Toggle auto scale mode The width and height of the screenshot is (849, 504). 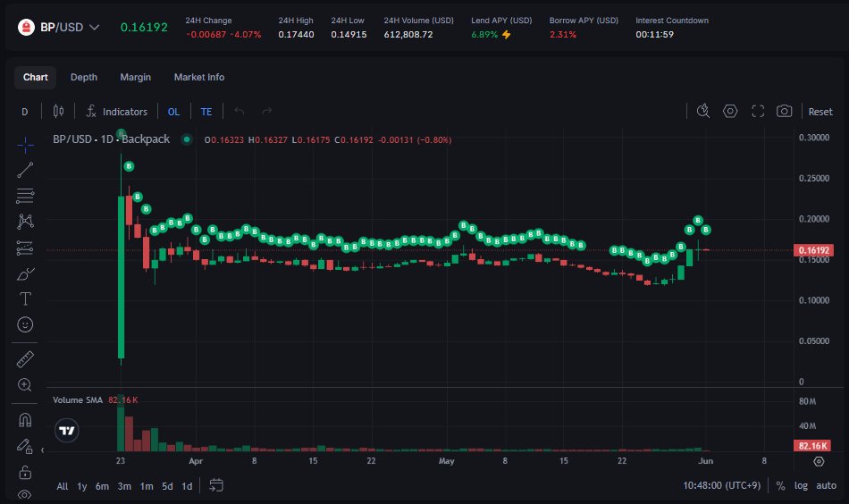(x=826, y=485)
